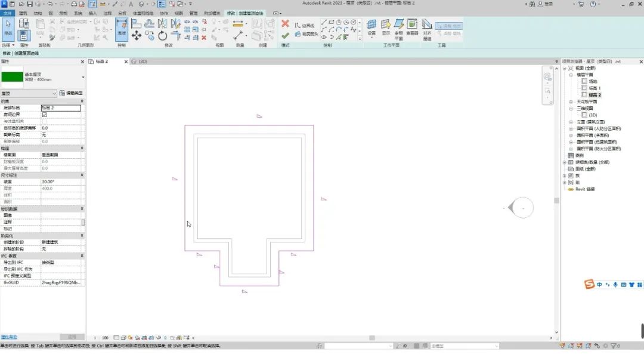
Task: Expand the 明细表/数量 tree node
Action: pos(564,162)
